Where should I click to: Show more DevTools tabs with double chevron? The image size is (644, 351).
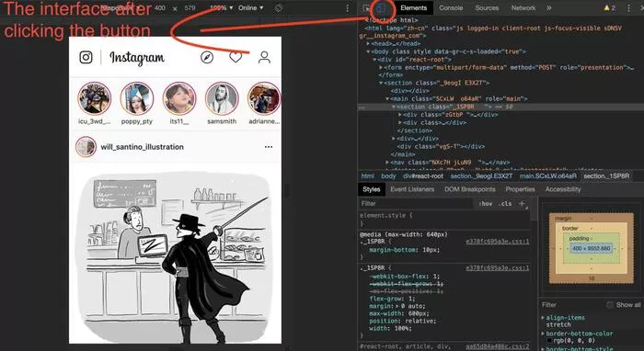tap(549, 7)
